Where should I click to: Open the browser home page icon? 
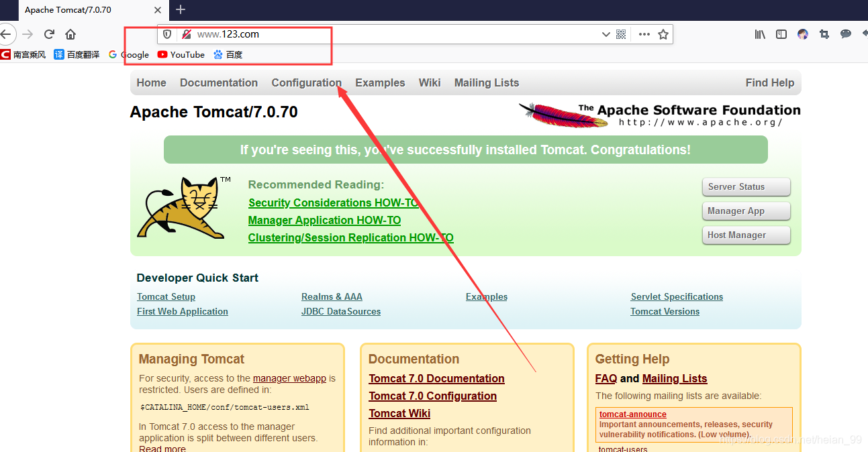[x=70, y=34]
